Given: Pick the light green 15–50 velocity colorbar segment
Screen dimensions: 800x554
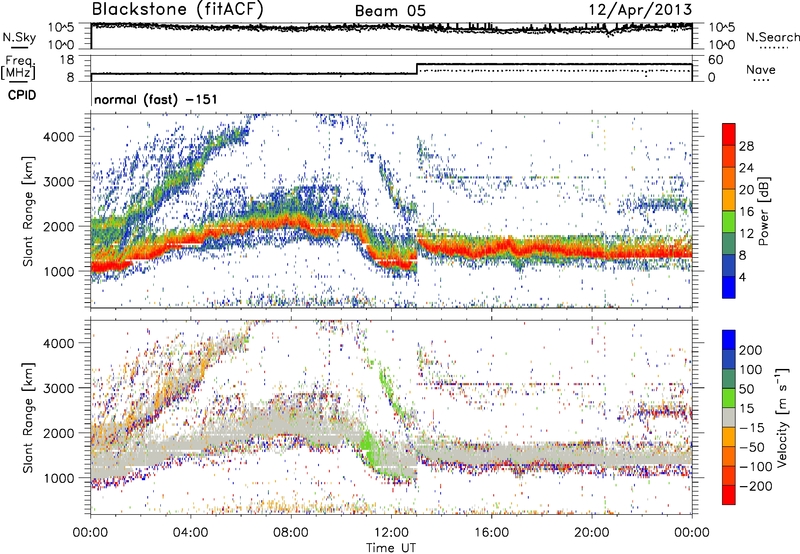Looking at the screenshot, I should (x=729, y=398).
